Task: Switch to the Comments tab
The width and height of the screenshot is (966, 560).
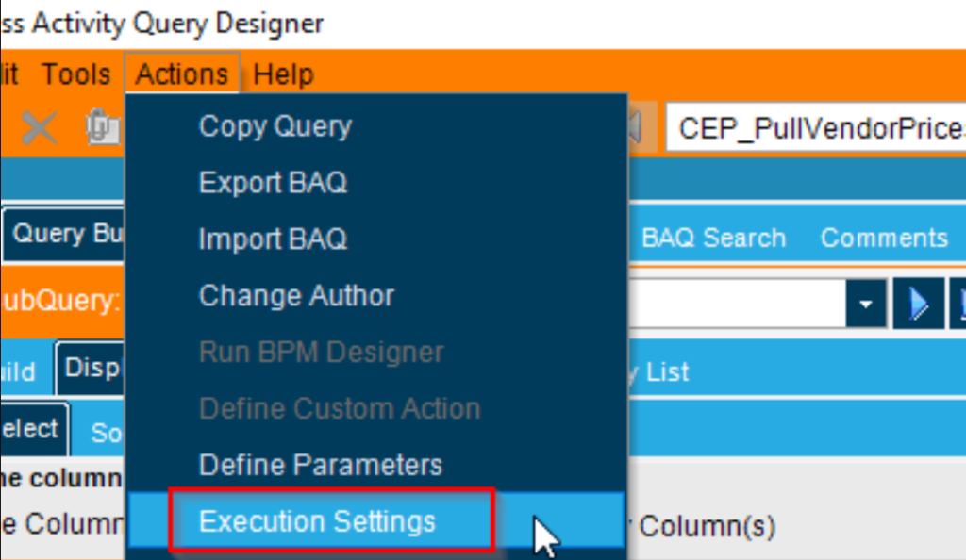Action: click(883, 239)
